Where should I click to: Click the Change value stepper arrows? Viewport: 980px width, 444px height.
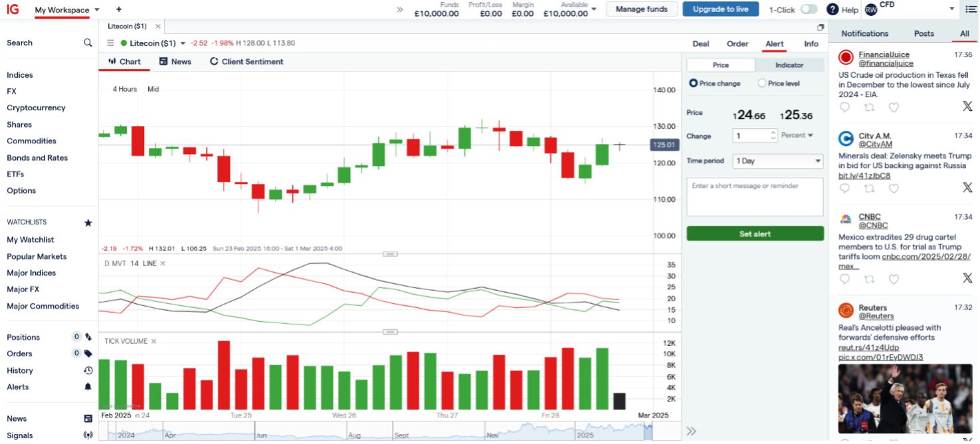coord(773,135)
